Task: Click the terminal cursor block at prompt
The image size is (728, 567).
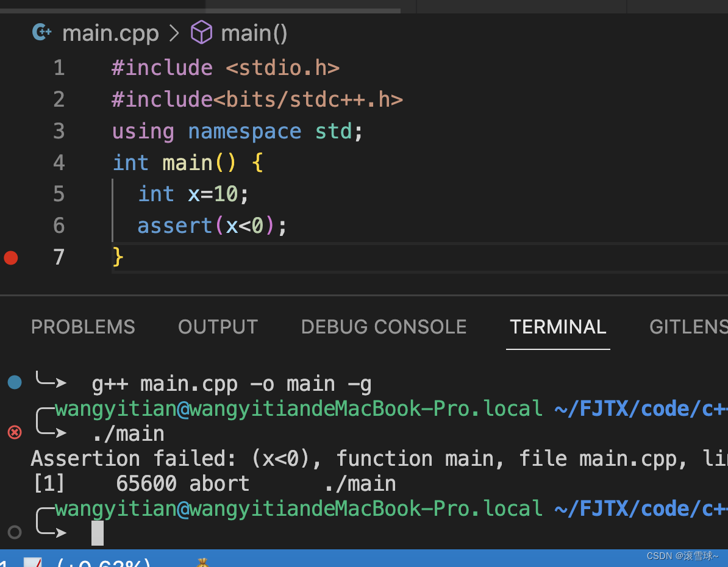Action: (98, 533)
